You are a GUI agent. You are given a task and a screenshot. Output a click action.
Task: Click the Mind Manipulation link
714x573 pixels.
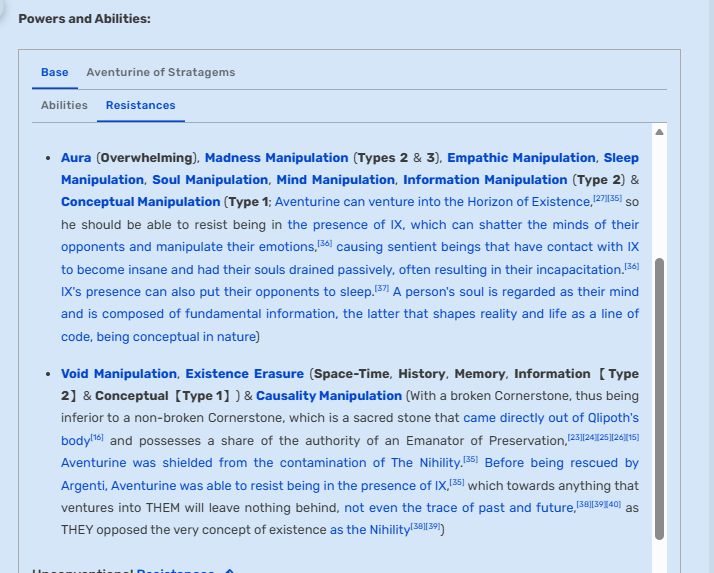(335, 180)
